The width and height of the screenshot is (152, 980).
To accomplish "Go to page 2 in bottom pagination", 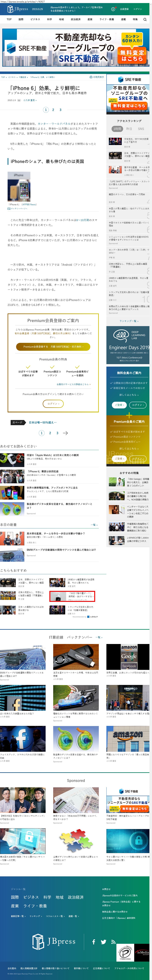I will (x=50, y=433).
